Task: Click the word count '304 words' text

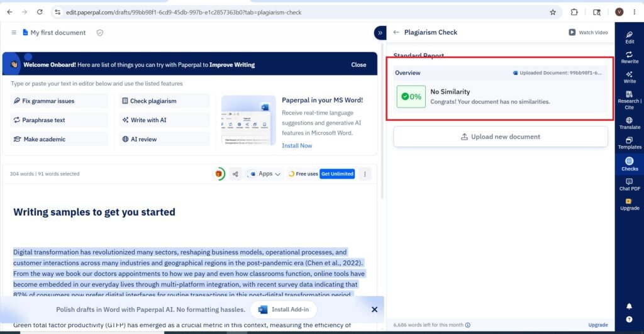Action: pyautogui.click(x=21, y=174)
